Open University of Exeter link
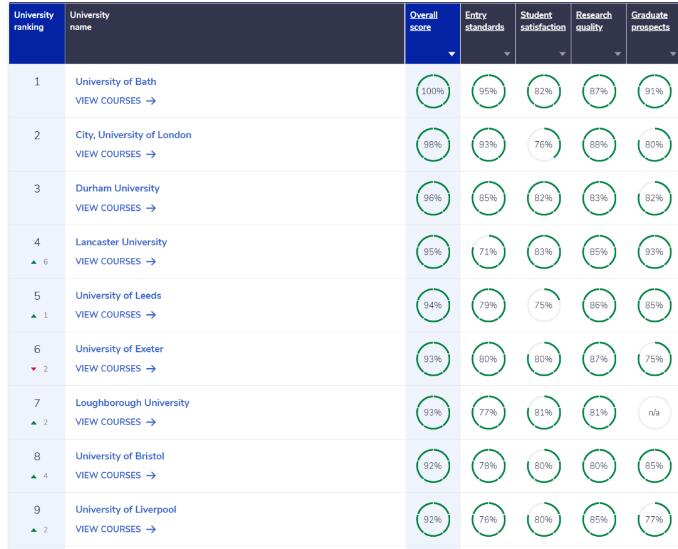Viewport: 678px width, 549px height. (x=119, y=349)
